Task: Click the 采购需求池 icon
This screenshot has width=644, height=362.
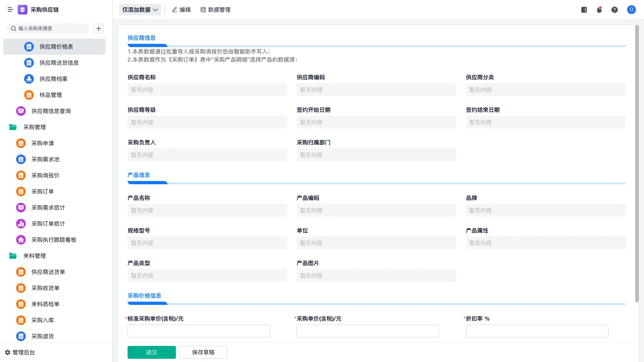Action: [x=21, y=159]
